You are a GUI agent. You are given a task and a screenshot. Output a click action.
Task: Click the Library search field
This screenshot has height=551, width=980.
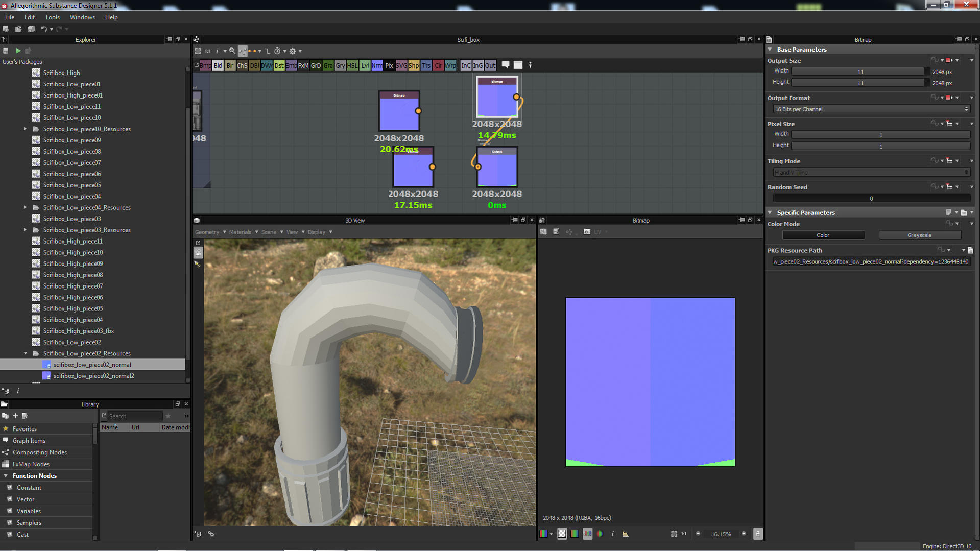click(134, 416)
